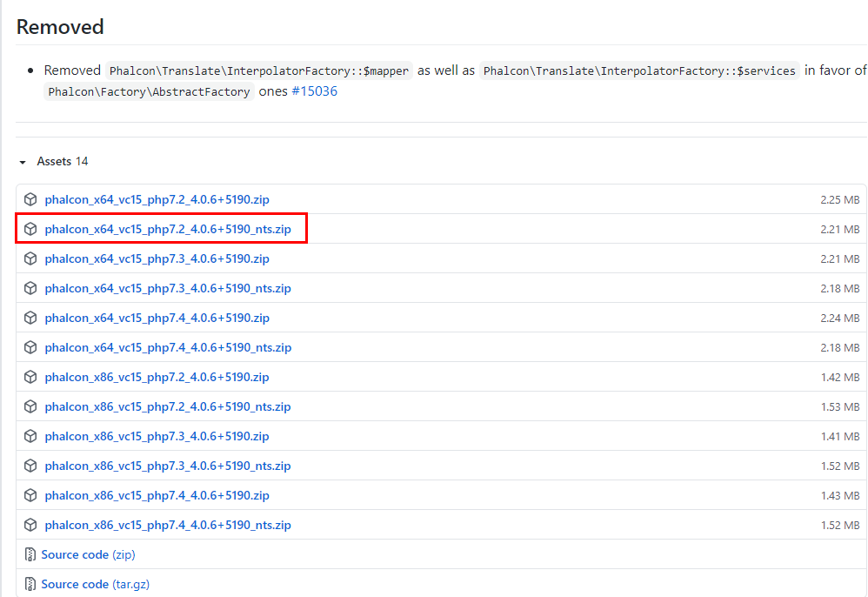Download phalcon_x64_vc15_php7.3_4.0.6+5190.zip
This screenshot has height=597, width=868.
pyautogui.click(x=157, y=258)
